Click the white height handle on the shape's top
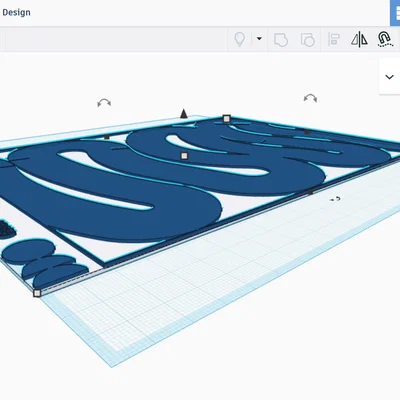Image resolution: width=400 pixels, height=400 pixels. click(x=184, y=156)
